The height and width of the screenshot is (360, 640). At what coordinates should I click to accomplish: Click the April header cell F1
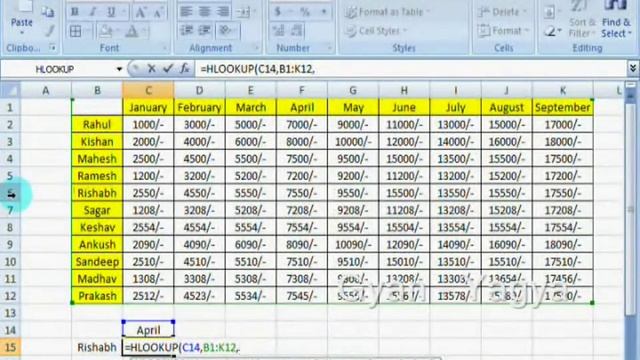[302, 108]
